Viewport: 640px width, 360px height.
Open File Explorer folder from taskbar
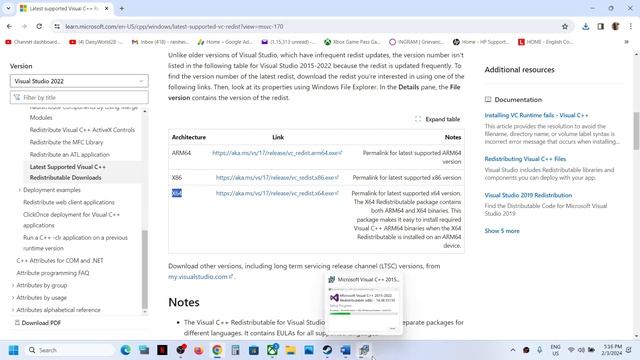pos(291,350)
